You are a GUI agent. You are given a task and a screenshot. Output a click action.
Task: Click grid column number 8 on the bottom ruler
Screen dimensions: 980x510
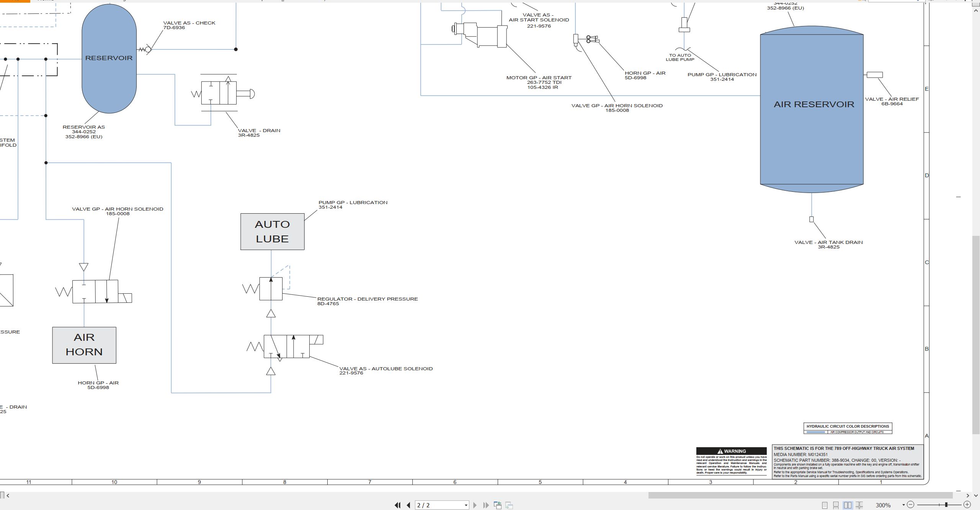(x=284, y=482)
